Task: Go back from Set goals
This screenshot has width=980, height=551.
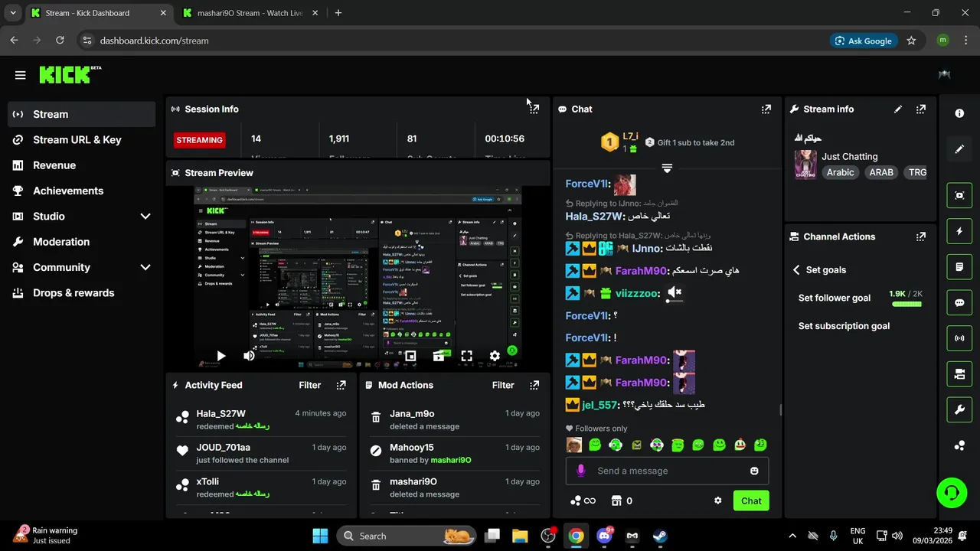Action: click(x=796, y=270)
